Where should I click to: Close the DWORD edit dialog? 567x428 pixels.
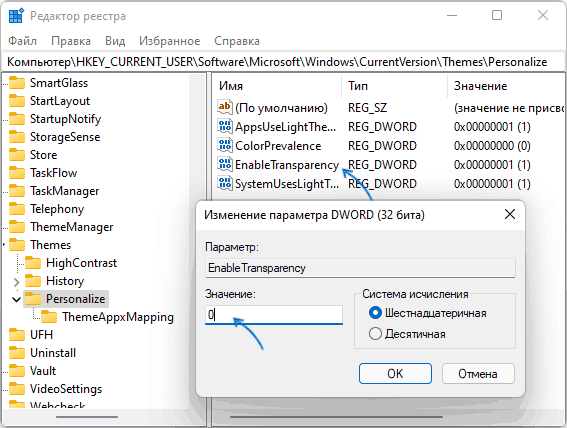coord(510,214)
